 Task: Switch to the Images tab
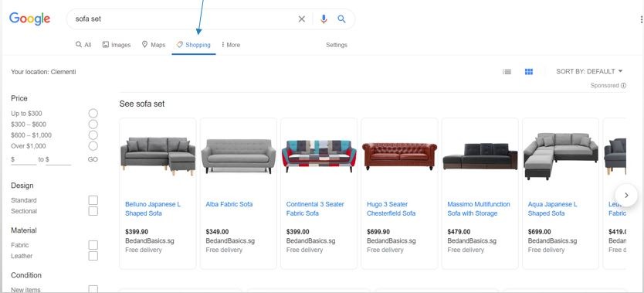click(x=117, y=45)
